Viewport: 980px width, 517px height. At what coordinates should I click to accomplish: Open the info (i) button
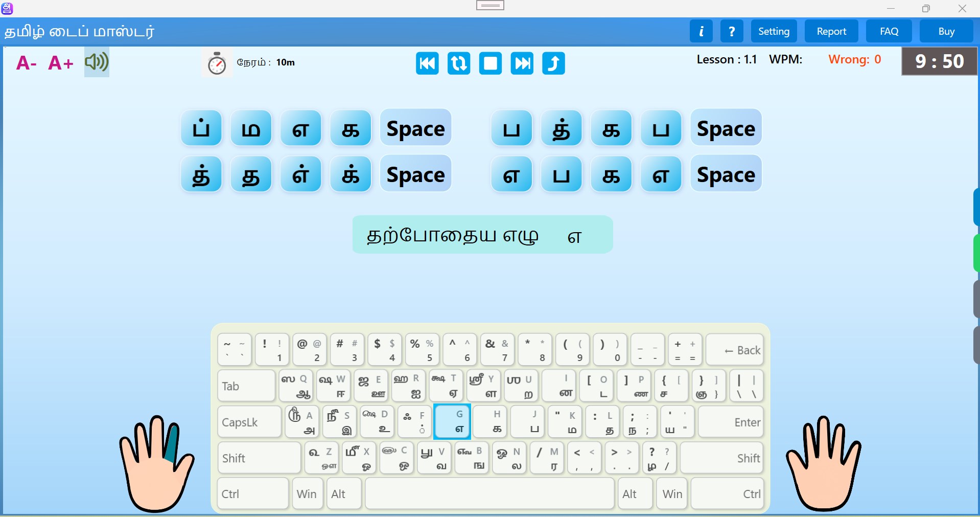(702, 31)
